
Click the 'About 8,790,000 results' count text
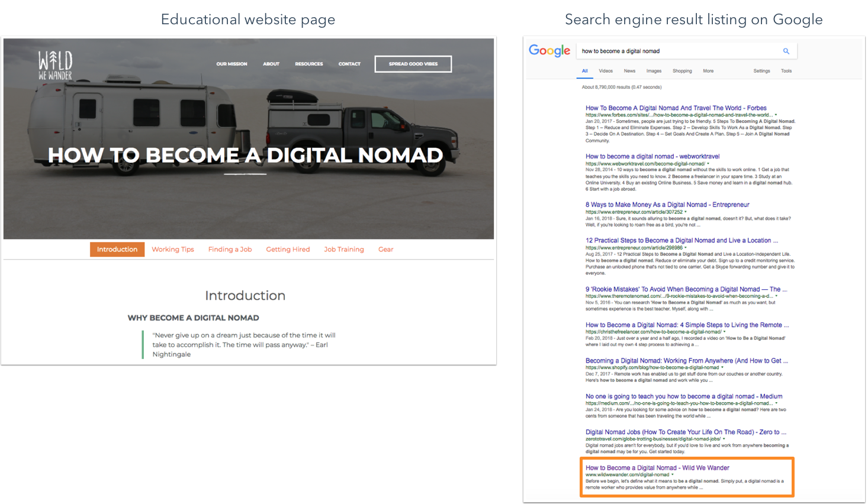point(622,87)
